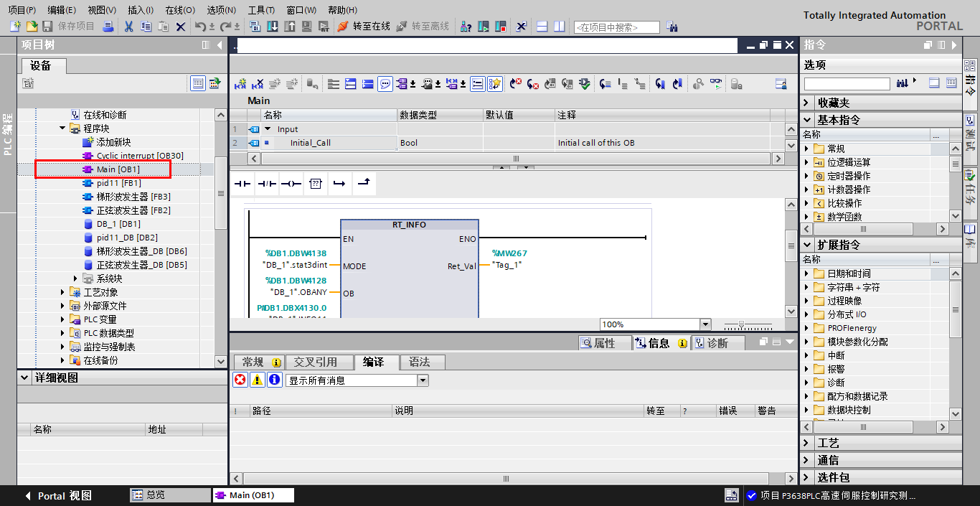Collapse the 详细视图 panel
Image resolution: width=980 pixels, height=506 pixels.
(x=26, y=378)
